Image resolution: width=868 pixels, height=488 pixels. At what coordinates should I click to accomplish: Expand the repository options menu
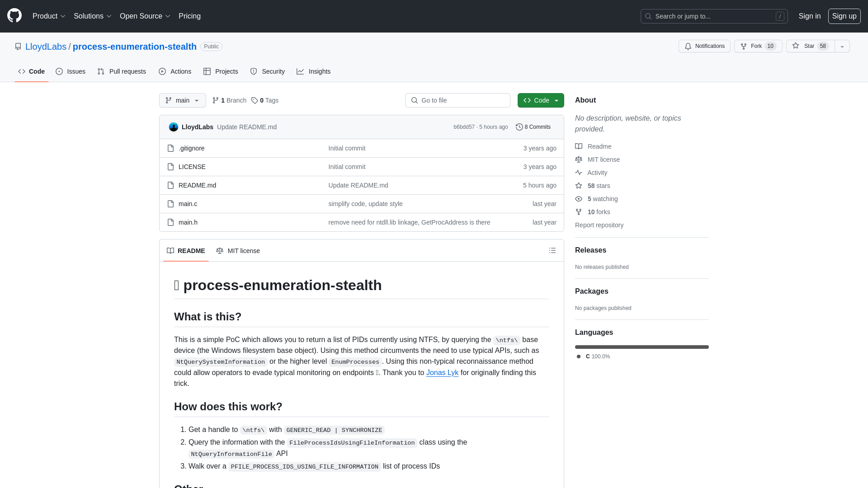point(842,46)
